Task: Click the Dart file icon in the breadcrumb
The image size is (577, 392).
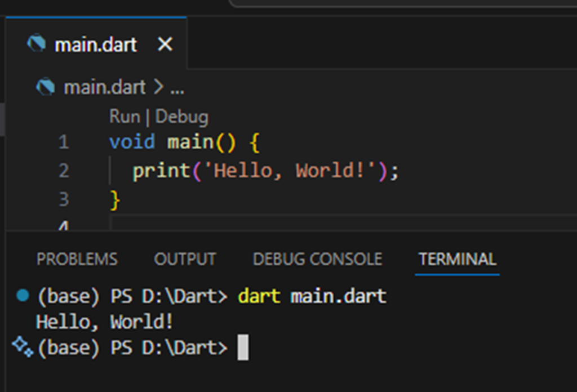Action: pos(45,87)
